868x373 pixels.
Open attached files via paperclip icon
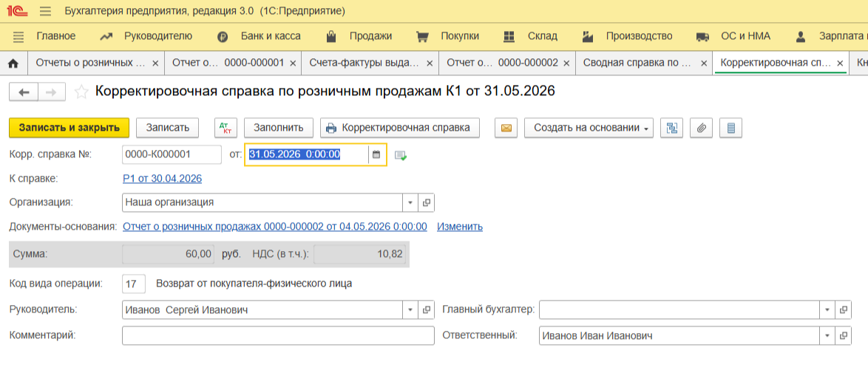(701, 128)
